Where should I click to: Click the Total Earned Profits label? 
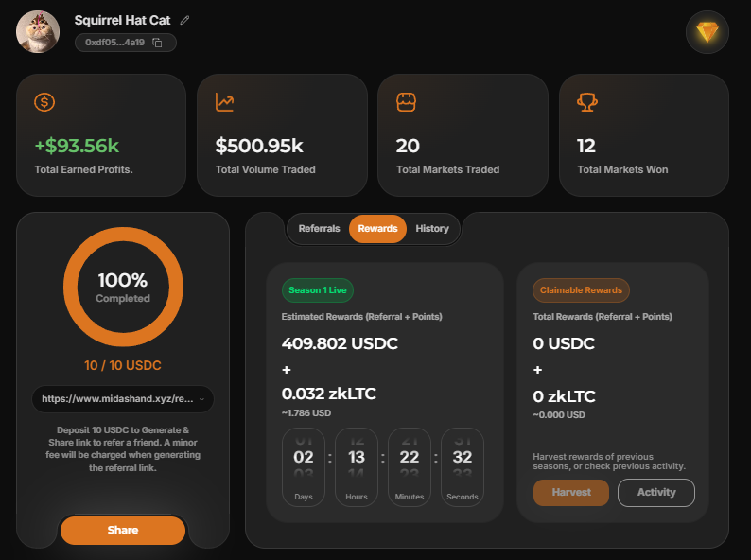(x=83, y=169)
